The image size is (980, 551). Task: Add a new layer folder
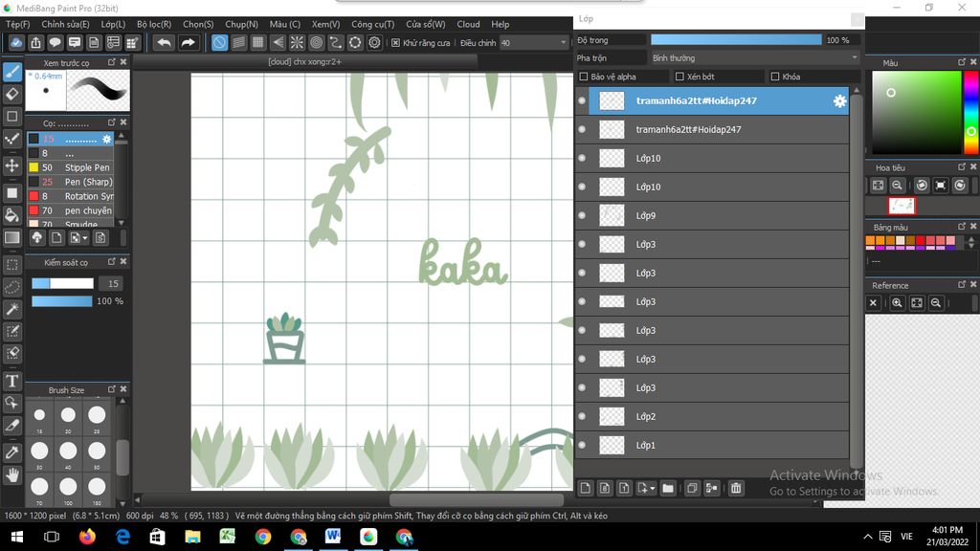[667, 488]
